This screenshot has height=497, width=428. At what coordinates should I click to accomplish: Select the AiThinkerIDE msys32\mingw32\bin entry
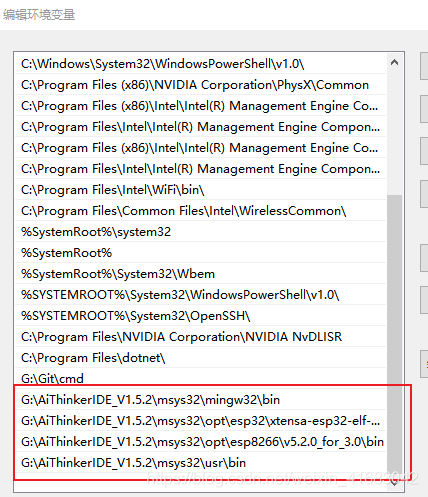(x=201, y=400)
